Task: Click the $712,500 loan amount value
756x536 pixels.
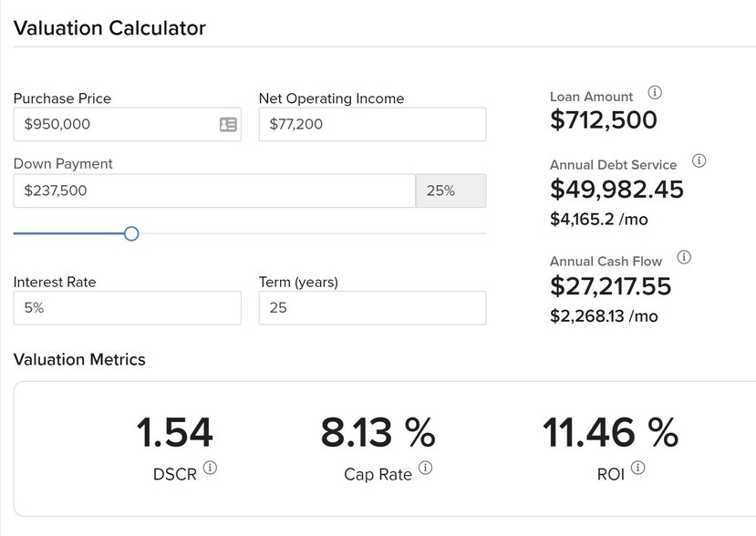Action: (x=603, y=119)
